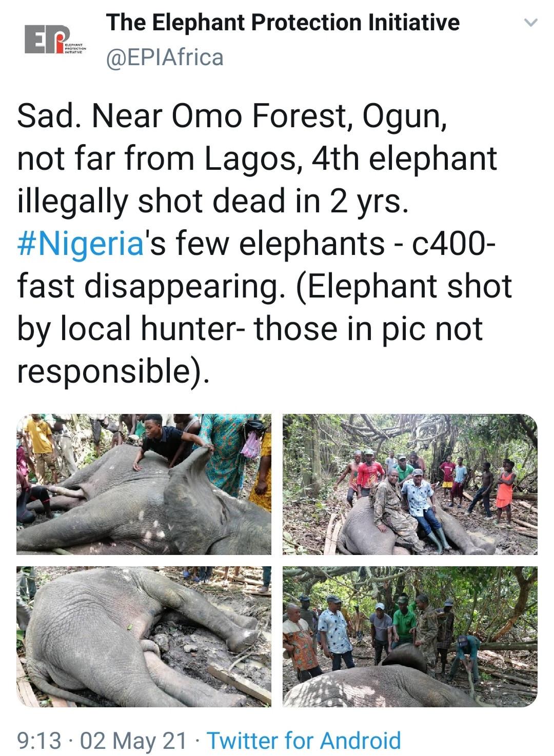View photo of men sitting on elephant
This screenshot has height=756, width=554.
coord(410,484)
